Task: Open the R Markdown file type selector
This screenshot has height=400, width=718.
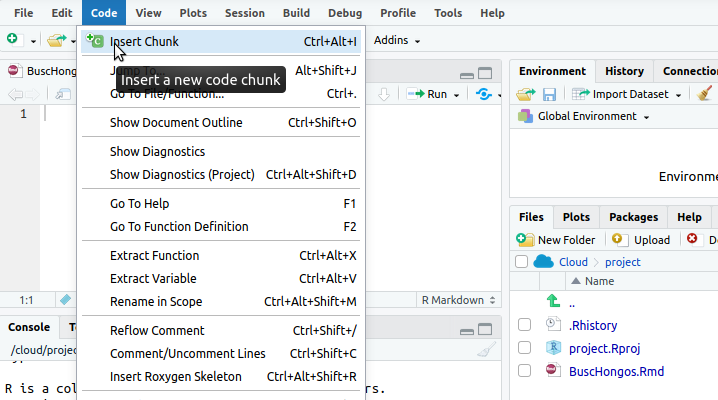Action: pyautogui.click(x=458, y=300)
